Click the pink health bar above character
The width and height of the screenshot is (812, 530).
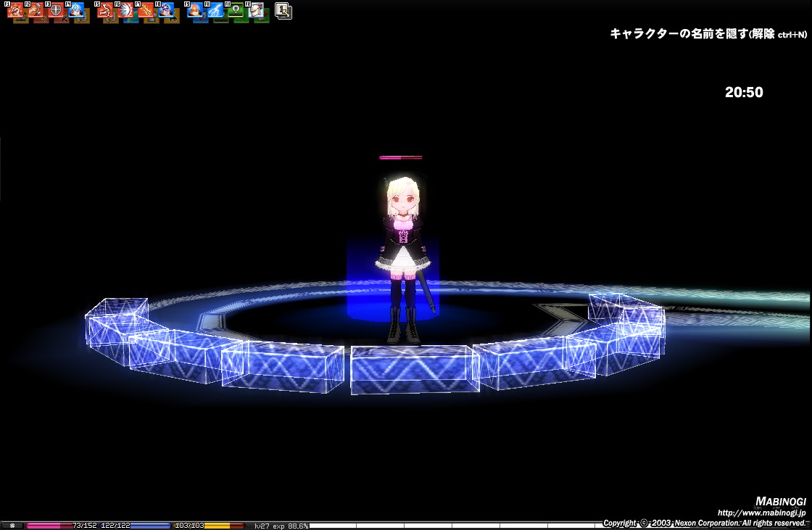coord(400,157)
